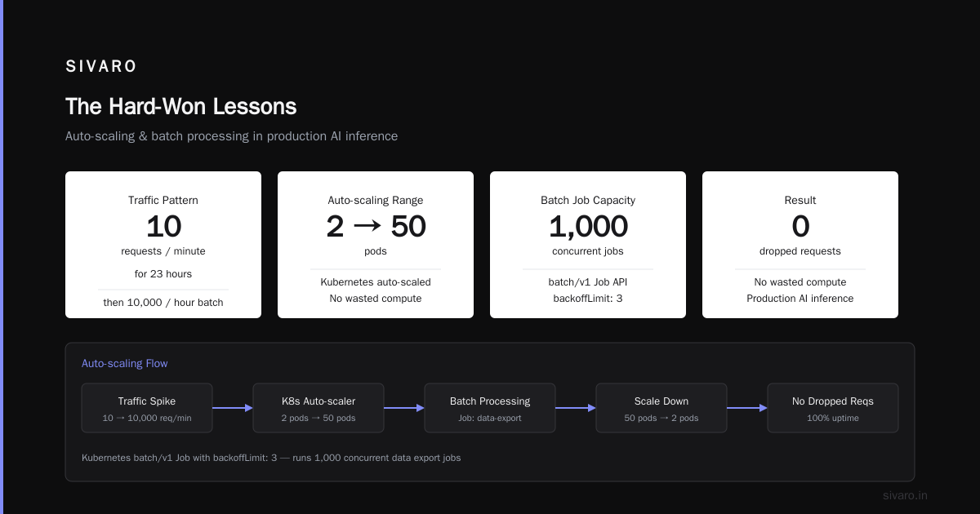Click 'backoffLimit: 3' in Batch Job card
The height and width of the screenshot is (514, 980).
point(588,299)
